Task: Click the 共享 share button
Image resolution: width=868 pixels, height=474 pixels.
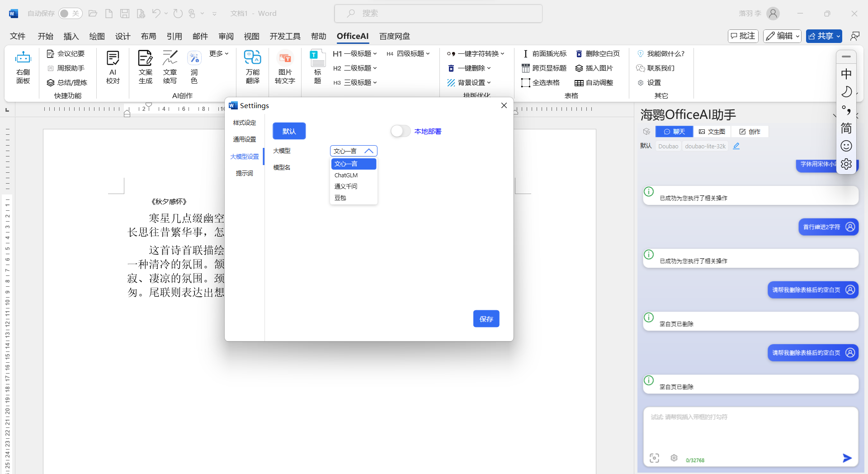Action: [x=824, y=36]
